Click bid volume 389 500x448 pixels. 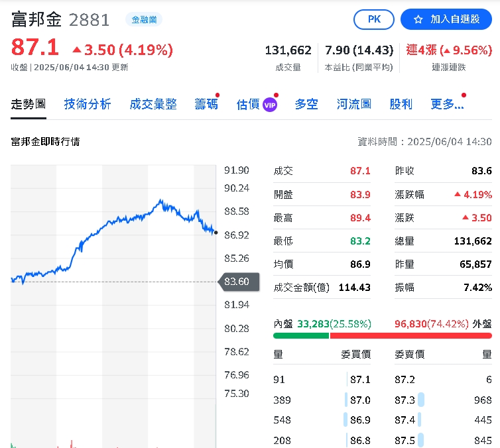[x=282, y=400]
